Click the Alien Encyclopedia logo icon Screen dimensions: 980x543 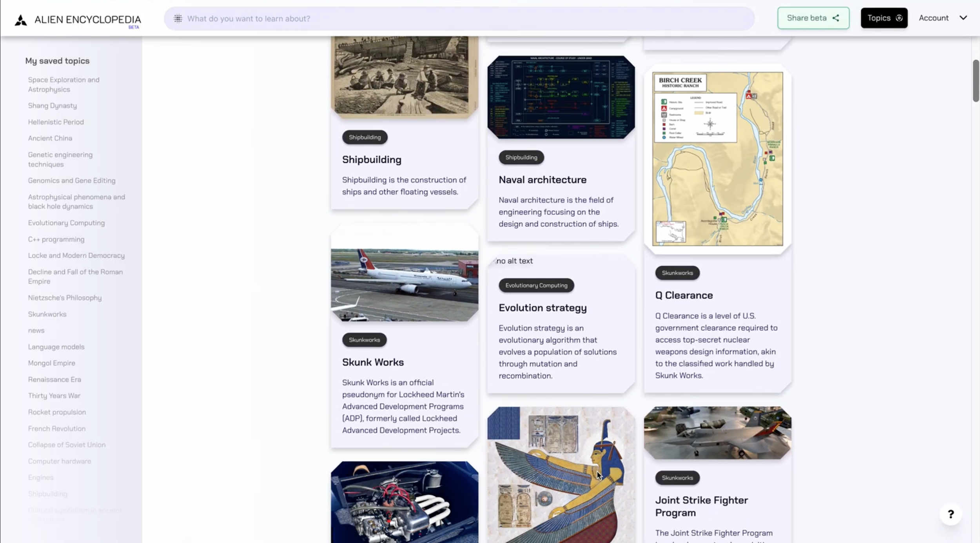tap(21, 20)
